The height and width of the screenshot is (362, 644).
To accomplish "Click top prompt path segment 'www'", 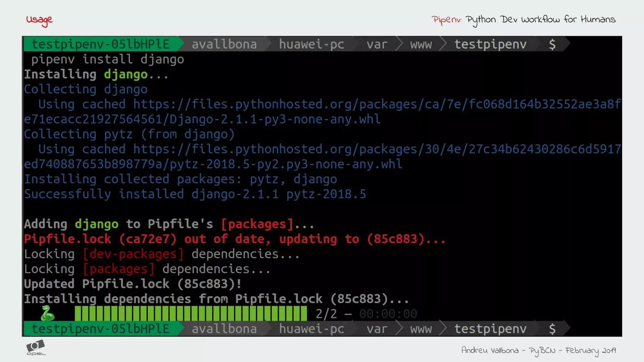I will tap(421, 45).
